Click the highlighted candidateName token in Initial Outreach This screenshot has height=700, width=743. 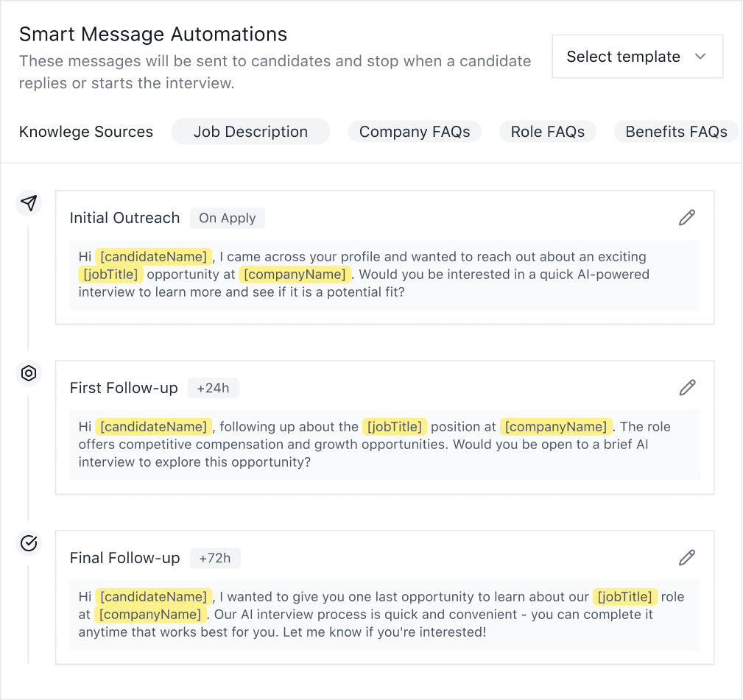coord(154,256)
